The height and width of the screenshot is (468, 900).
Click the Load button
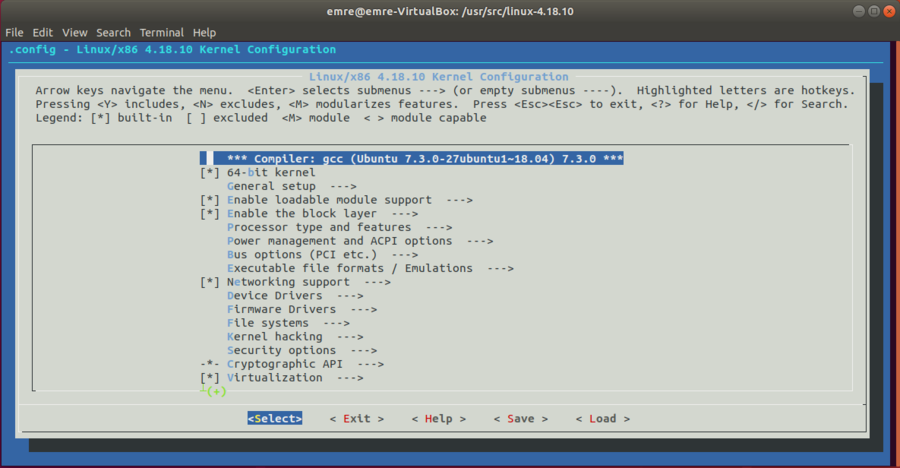tap(603, 419)
